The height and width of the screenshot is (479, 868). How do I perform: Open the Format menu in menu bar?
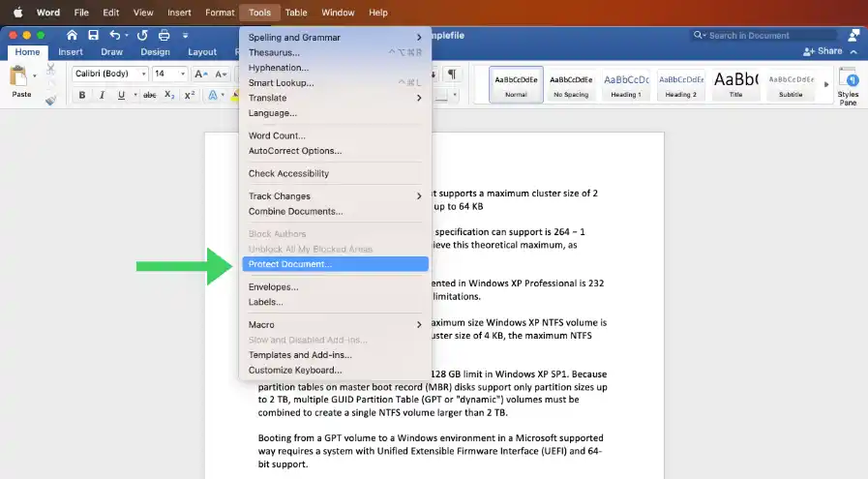tap(220, 13)
